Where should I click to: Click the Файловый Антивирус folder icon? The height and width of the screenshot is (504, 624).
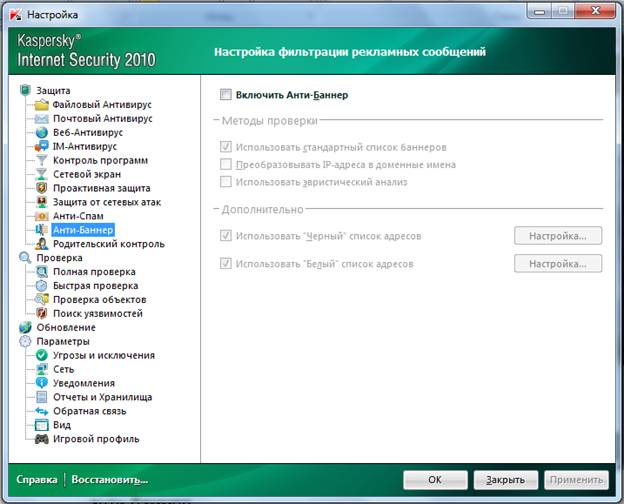(x=41, y=105)
